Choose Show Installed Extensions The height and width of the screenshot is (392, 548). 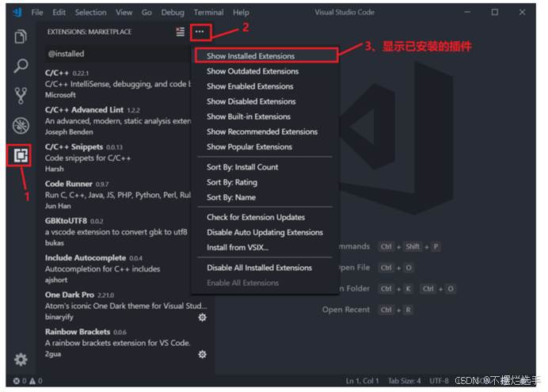(x=266, y=56)
